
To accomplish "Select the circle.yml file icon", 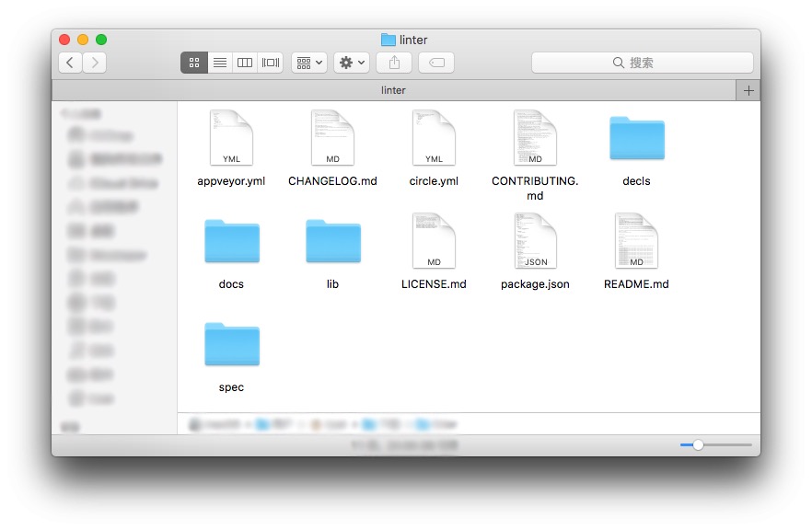I will (x=434, y=138).
